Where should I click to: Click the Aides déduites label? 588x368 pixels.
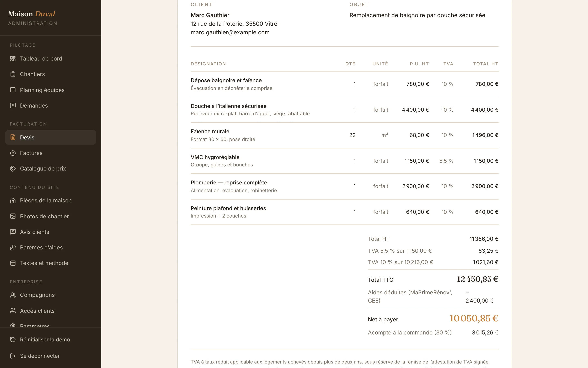[410, 296]
